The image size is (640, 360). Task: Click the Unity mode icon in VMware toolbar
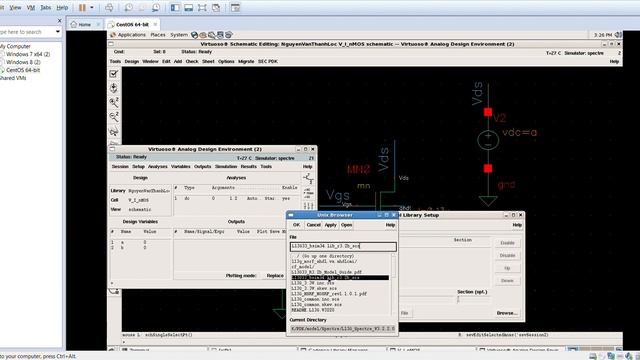[x=216, y=7]
